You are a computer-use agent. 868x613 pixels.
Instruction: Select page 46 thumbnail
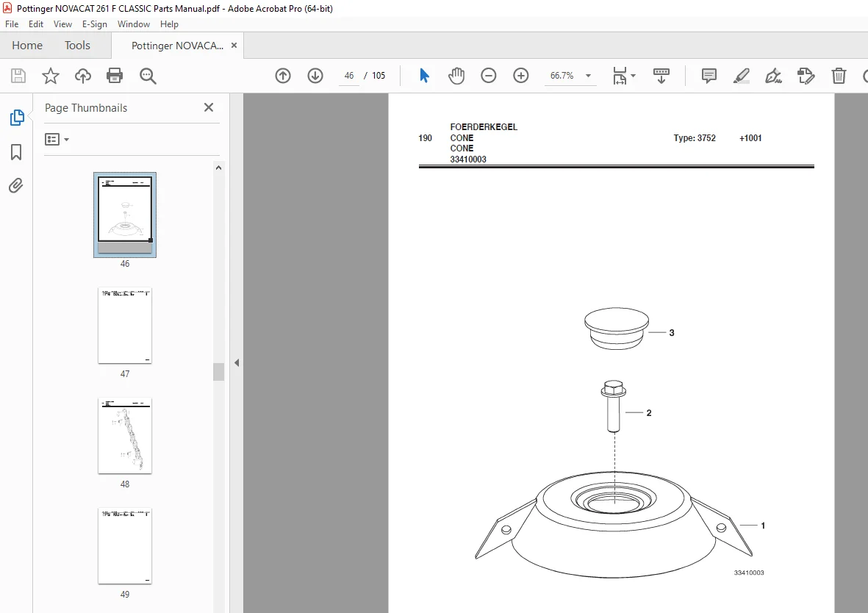pos(125,215)
